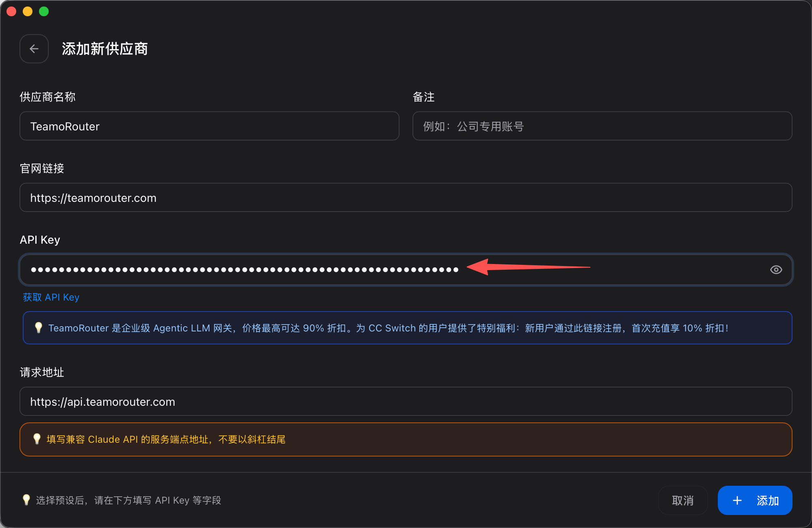Maximize window with green button
Image resolution: width=812 pixels, height=528 pixels.
(x=44, y=11)
